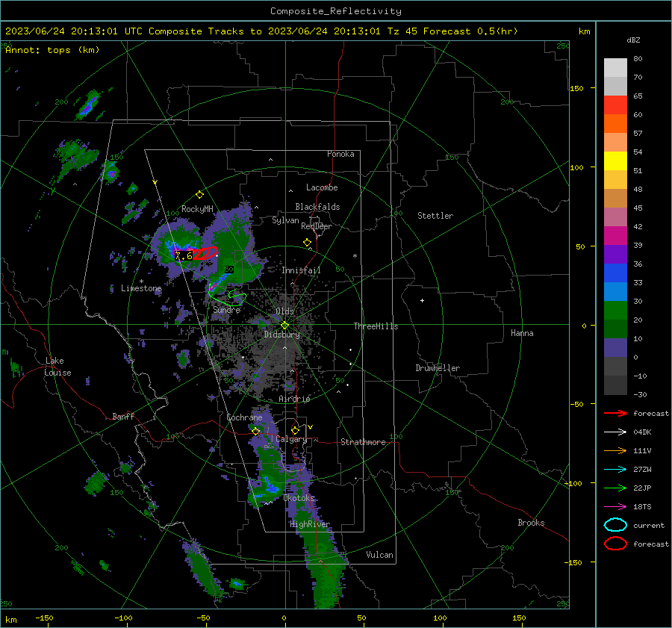Click the yellow diamond marker below Cochrane label
Screen dimensions: 672x628
coord(256,431)
